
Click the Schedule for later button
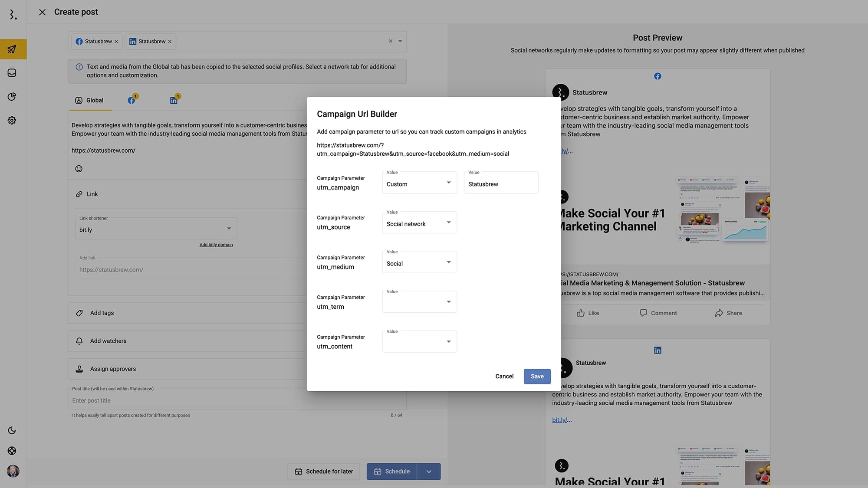tap(324, 472)
